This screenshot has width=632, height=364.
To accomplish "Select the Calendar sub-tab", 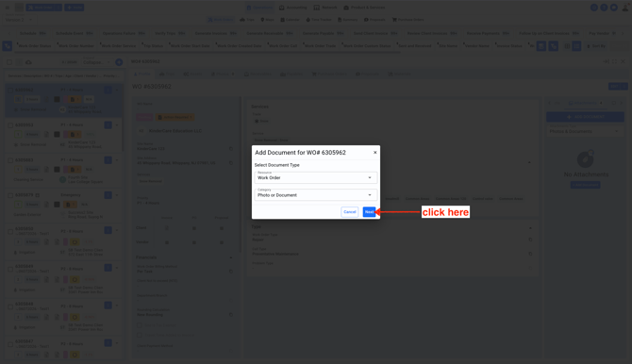I will pos(290,20).
